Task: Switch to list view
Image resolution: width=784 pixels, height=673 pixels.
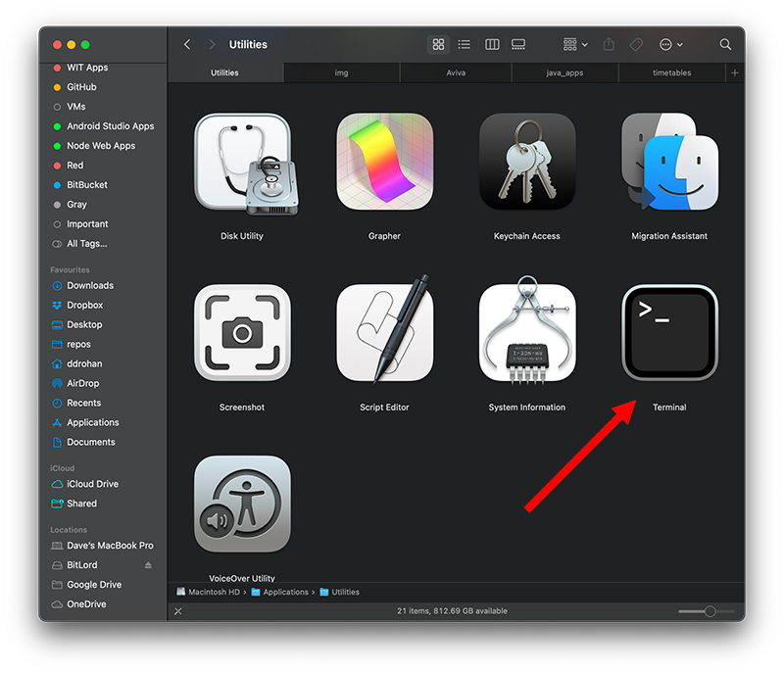Action: coord(465,45)
